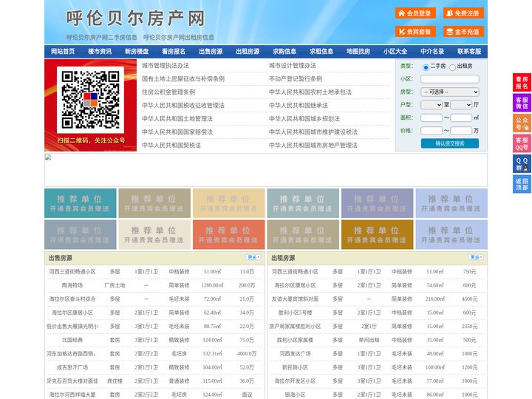Click the 客服QQ号 pink side icon
This screenshot has height=399, width=532.
click(522, 143)
